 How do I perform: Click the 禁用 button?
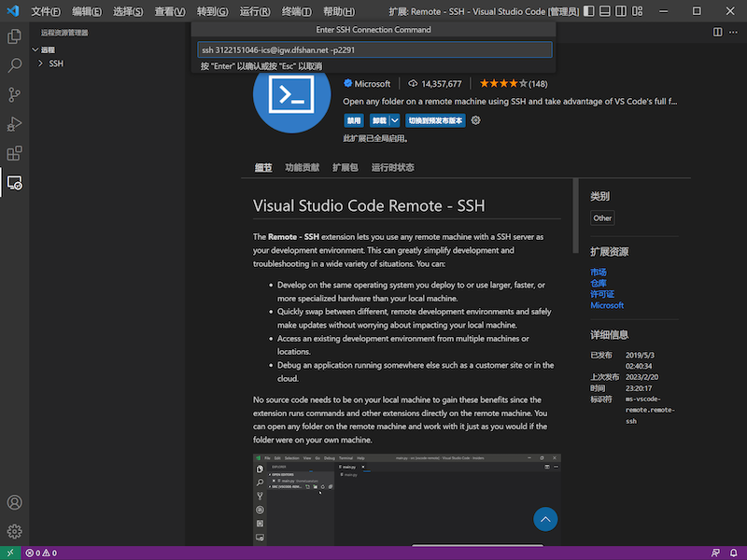tap(354, 120)
